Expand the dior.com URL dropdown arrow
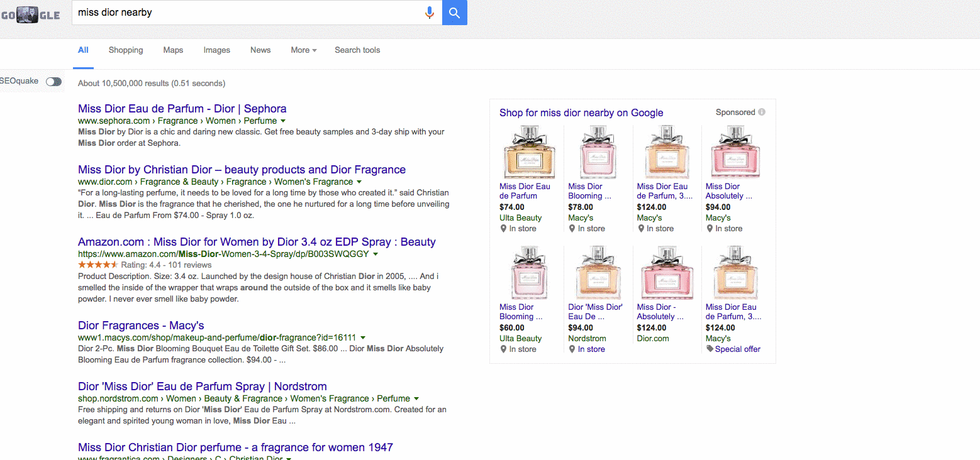980x460 pixels. point(359,182)
